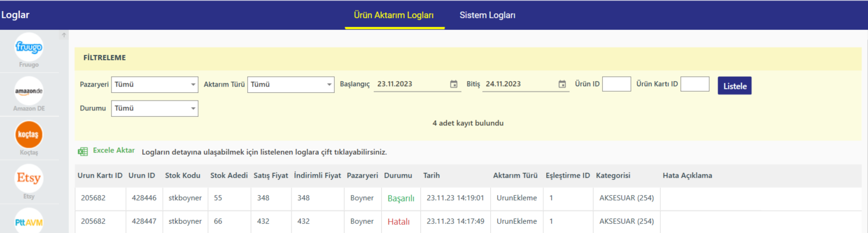The width and height of the screenshot is (868, 233).
Task: Click the Durumu column header
Action: tap(398, 175)
